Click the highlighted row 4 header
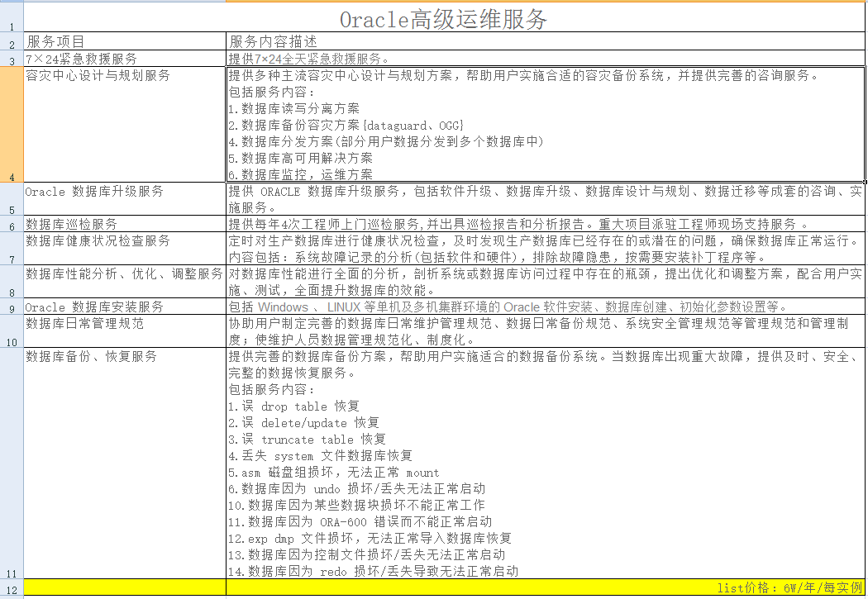868x599 pixels. (12, 125)
